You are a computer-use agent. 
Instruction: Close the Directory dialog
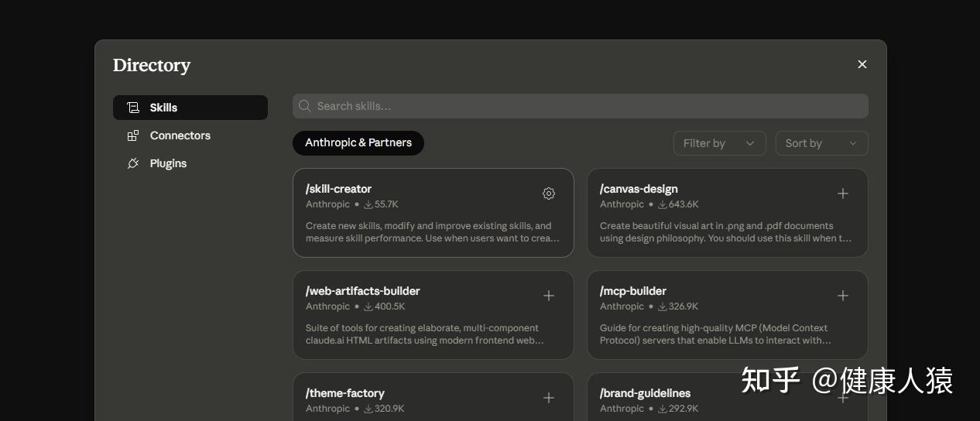[862, 64]
